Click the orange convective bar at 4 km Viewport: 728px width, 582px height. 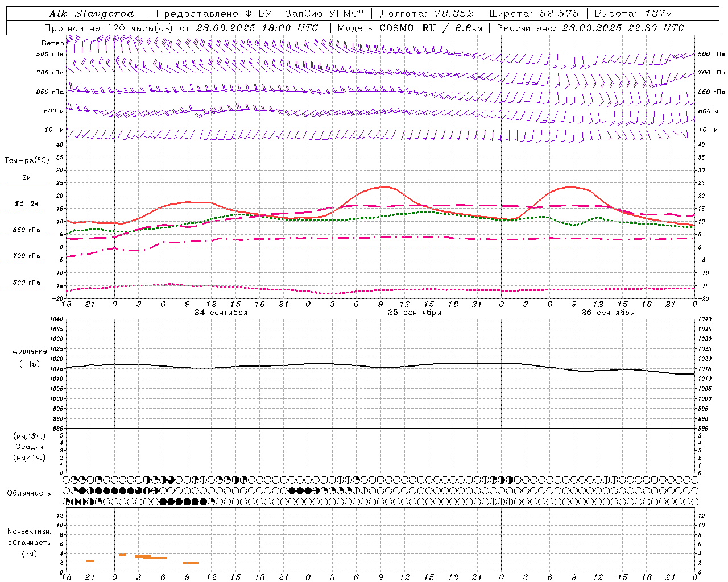click(x=122, y=554)
